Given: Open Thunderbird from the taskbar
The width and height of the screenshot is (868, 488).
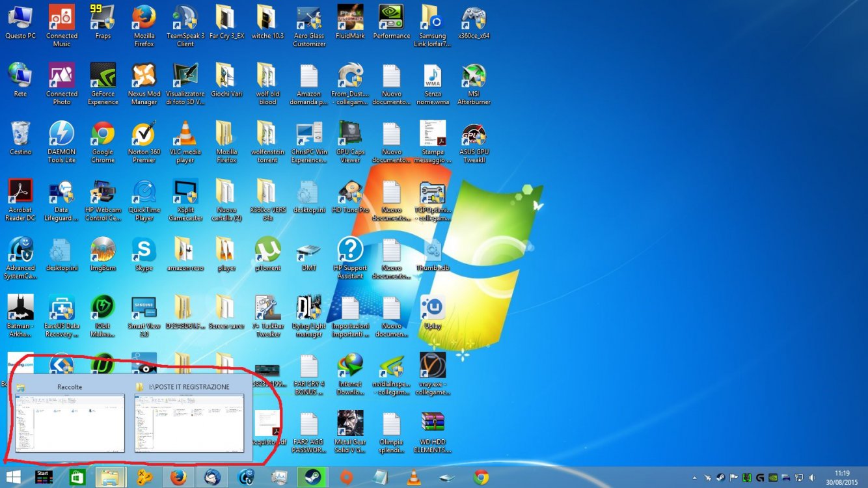Looking at the screenshot, I should 211,477.
